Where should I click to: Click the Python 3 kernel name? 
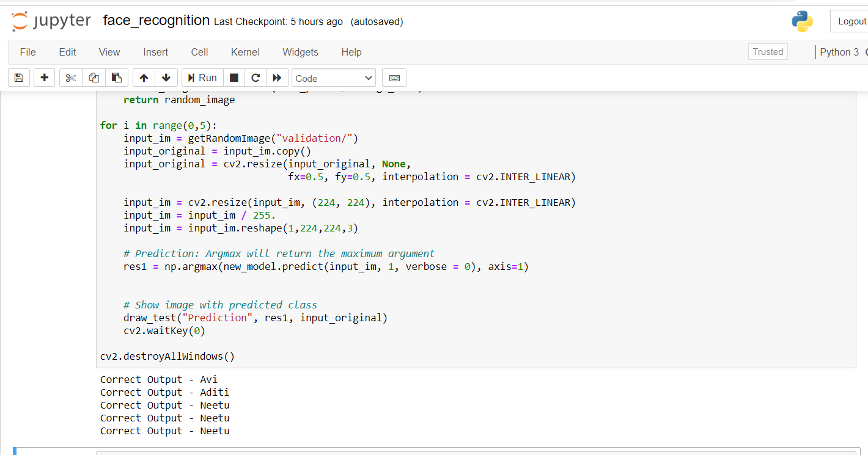pyautogui.click(x=839, y=52)
